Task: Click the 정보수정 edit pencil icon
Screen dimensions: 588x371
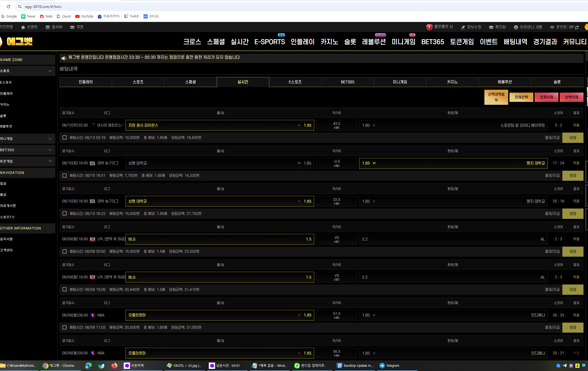Action: [463, 27]
